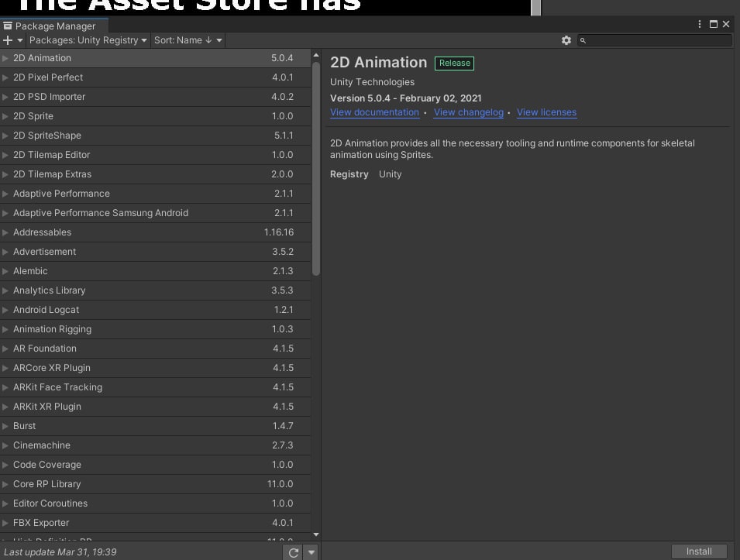This screenshot has width=740, height=560.
Task: Click the Last update Mar 31 status text
Action: point(60,552)
